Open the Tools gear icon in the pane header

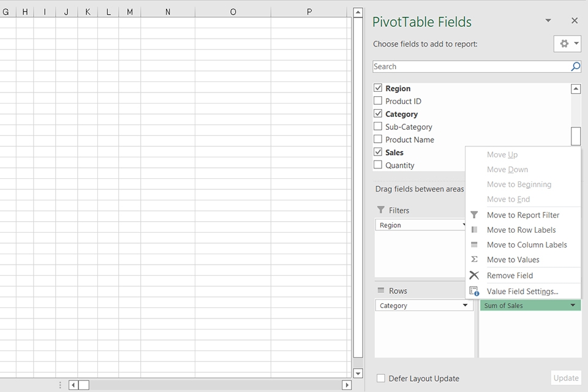(x=563, y=43)
